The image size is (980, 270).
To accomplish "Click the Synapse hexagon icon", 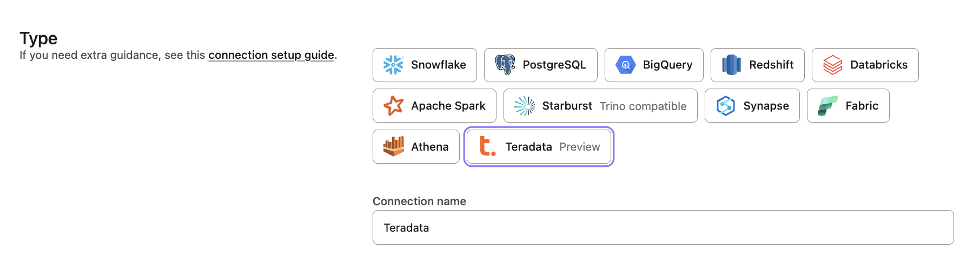I will click(725, 106).
